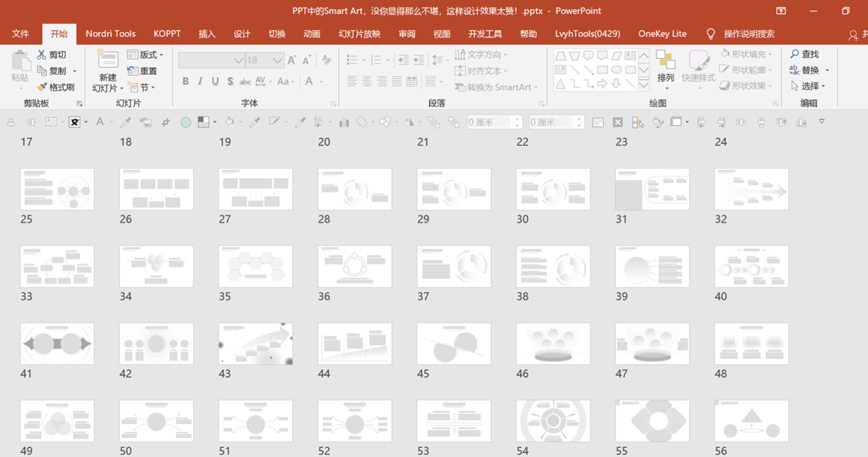Click the Replace (替换) button
868x457 pixels.
coord(804,70)
